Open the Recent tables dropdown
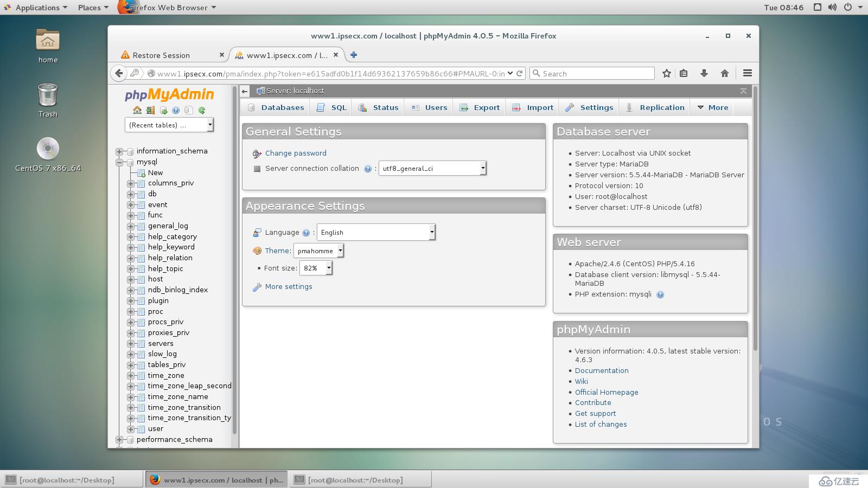Image resolution: width=868 pixels, height=488 pixels. tap(169, 125)
